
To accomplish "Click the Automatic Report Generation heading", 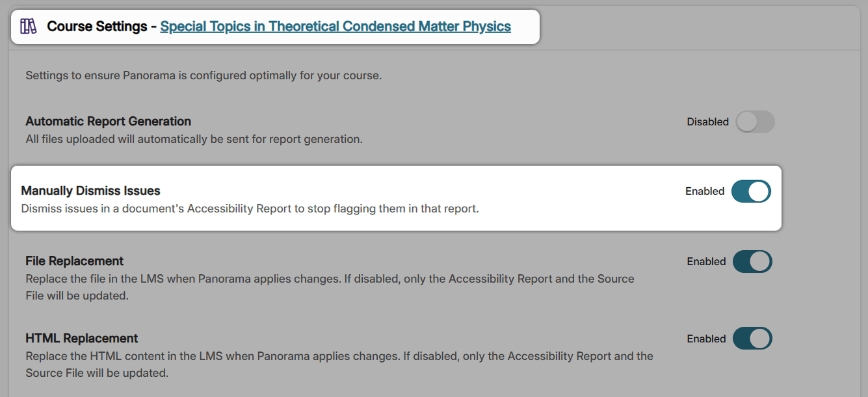I will (x=108, y=122).
